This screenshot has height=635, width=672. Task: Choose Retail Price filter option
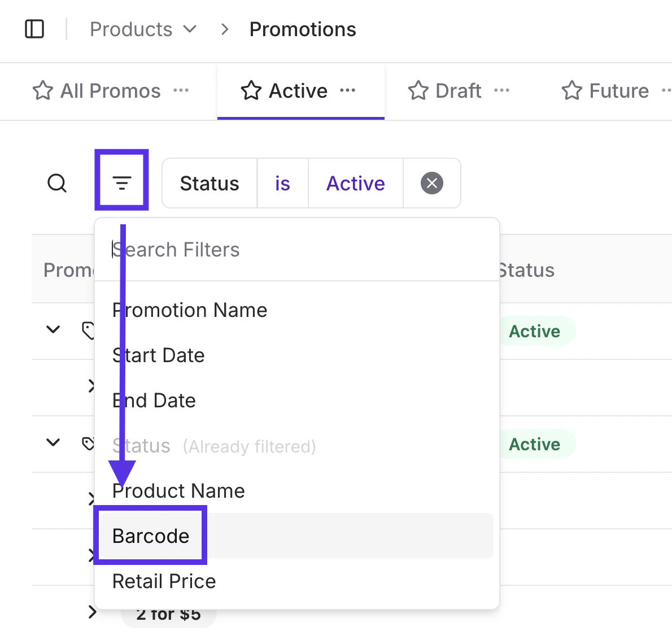click(x=164, y=581)
